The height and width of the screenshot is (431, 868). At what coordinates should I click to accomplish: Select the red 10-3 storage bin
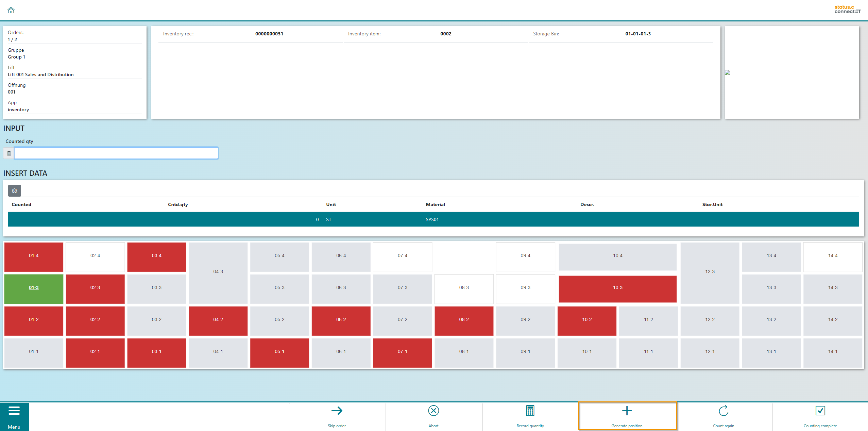[x=617, y=288]
